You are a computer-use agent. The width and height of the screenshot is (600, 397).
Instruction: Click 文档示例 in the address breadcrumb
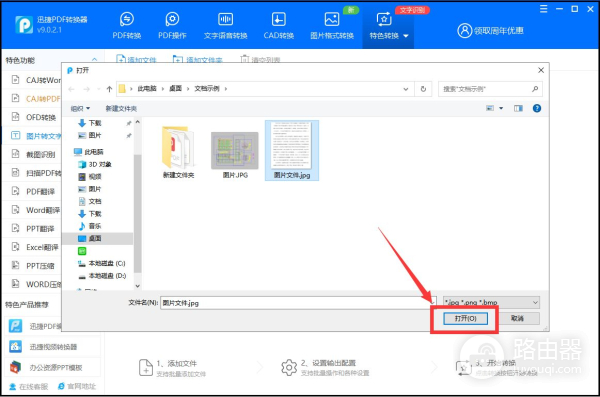pos(207,89)
